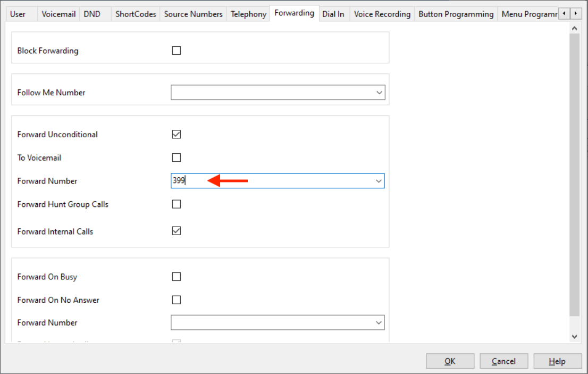Click the vertical scrollbar thumb

click(574, 176)
